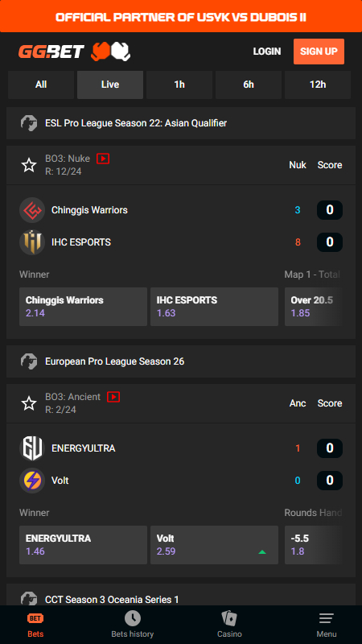Favorite the Chinggis Warriors match with star
The image size is (362, 644).
(x=29, y=165)
